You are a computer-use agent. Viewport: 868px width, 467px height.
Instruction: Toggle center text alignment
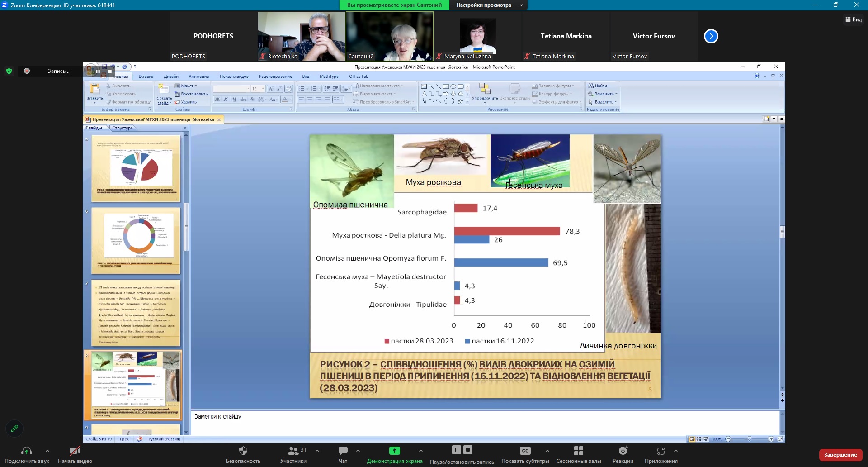pyautogui.click(x=310, y=100)
